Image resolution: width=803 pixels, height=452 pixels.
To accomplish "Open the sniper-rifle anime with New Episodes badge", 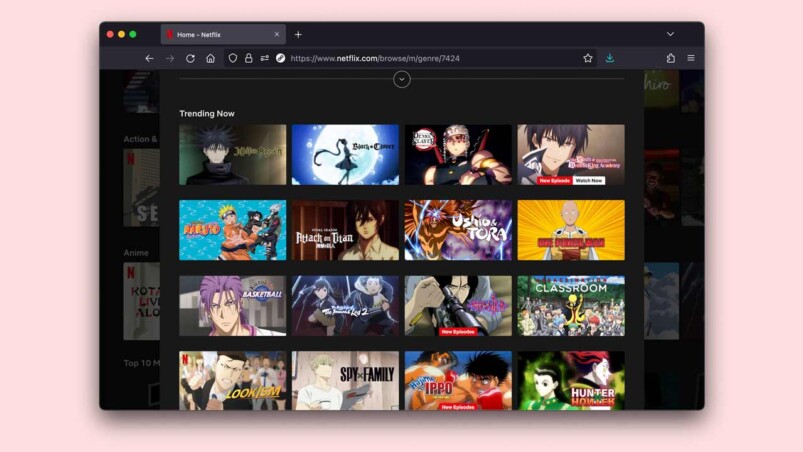I will click(x=458, y=306).
